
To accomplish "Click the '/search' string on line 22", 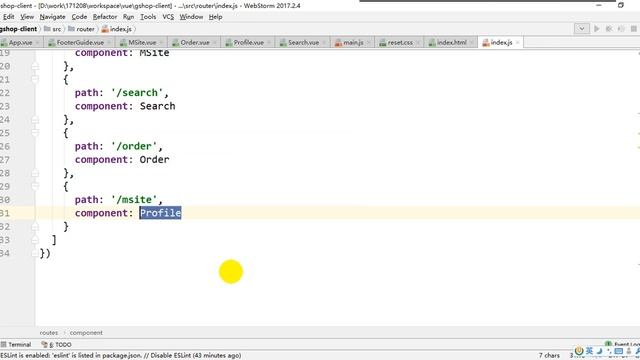I will pos(137,93).
